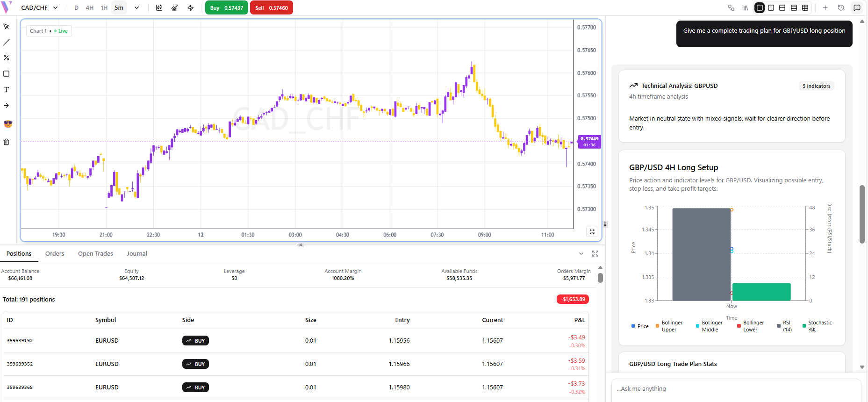868x402 pixels.
Task: Toggle the chat panel icon
Action: 857,8
